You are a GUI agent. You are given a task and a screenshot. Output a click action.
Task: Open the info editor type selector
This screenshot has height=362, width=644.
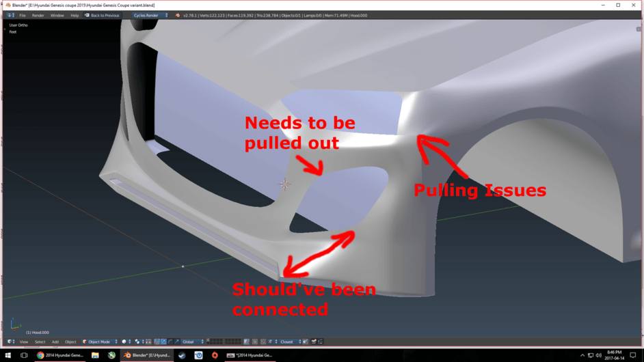pos(11,15)
